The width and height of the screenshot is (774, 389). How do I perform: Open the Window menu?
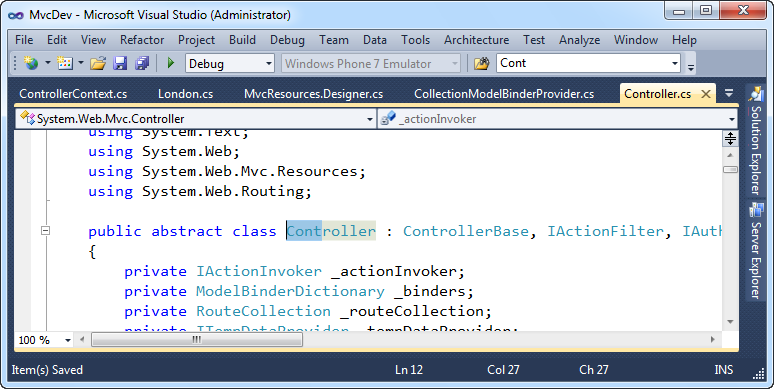pyautogui.click(x=636, y=40)
